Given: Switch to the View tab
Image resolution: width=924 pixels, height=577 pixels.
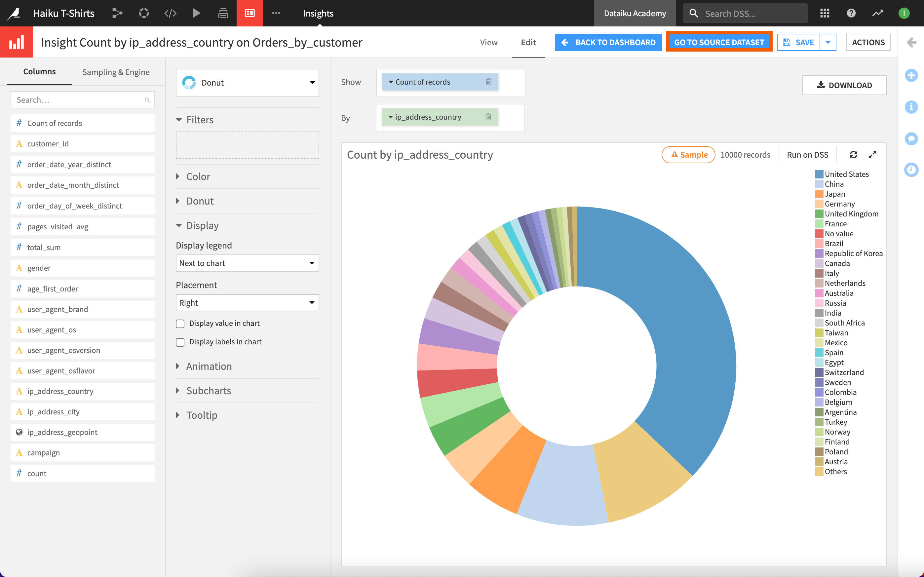Looking at the screenshot, I should 489,42.
